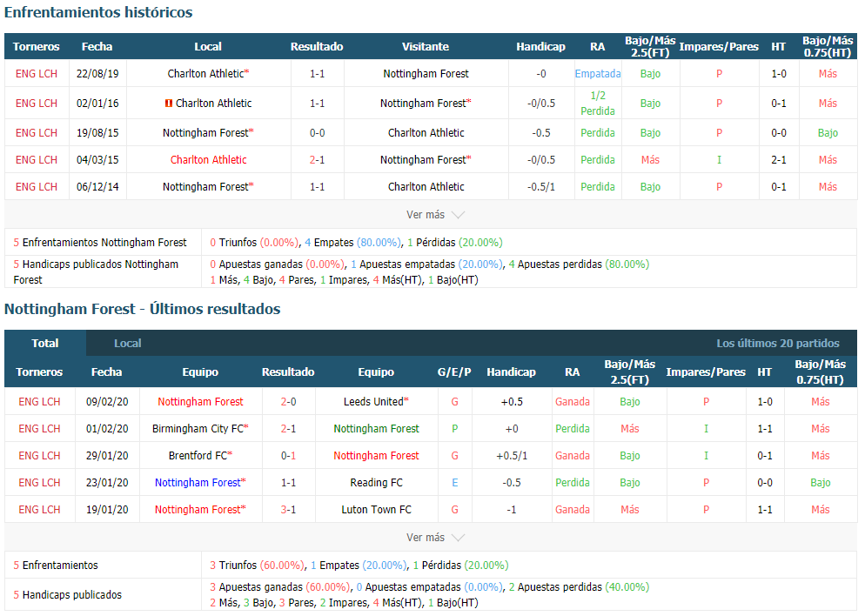Select Enfrentamientos históricos heading
The width and height of the screenshot is (865, 616).
(x=98, y=12)
